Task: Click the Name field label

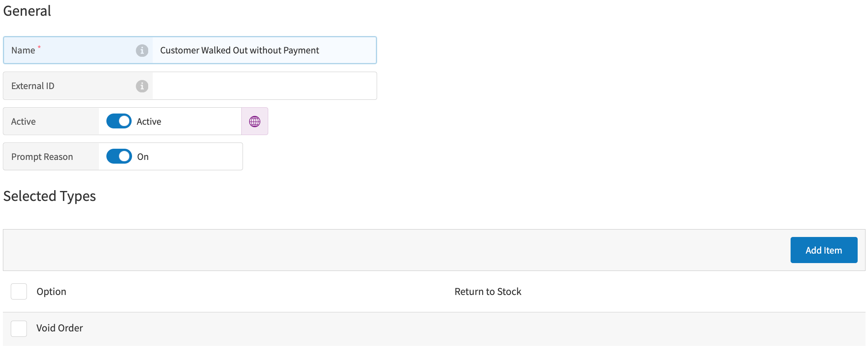Action: (23, 51)
